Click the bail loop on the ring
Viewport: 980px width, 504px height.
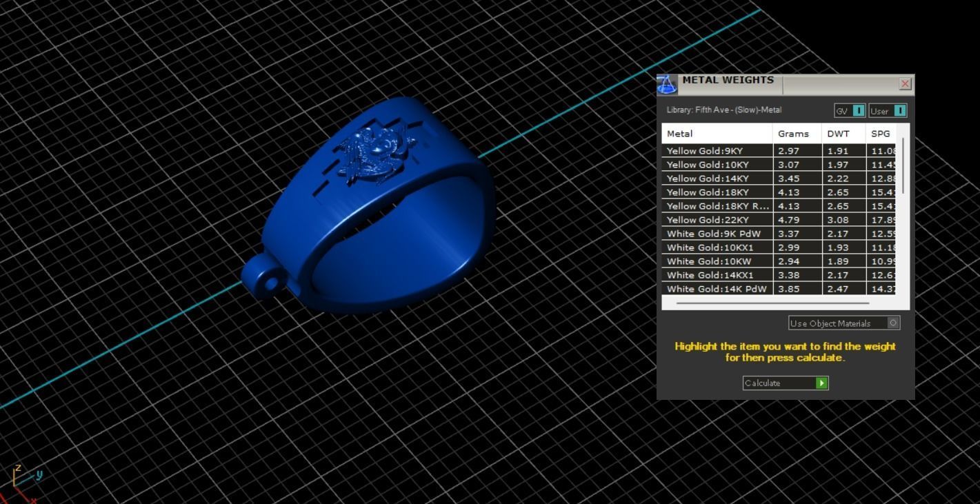pyautogui.click(x=263, y=277)
